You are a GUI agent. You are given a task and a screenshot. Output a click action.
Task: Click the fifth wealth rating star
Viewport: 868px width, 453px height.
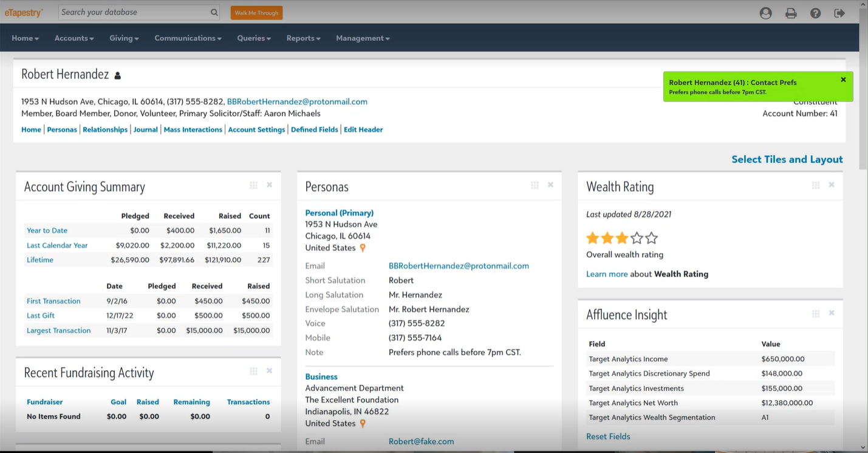pos(652,238)
